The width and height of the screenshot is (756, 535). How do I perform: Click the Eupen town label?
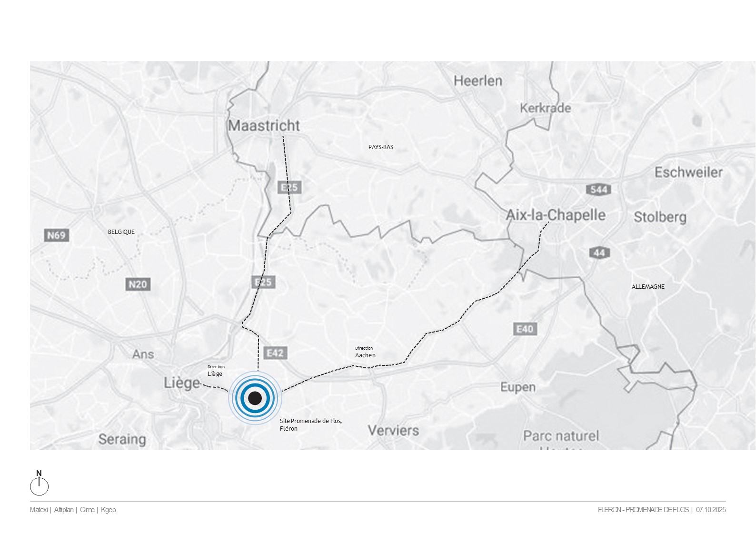point(518,387)
